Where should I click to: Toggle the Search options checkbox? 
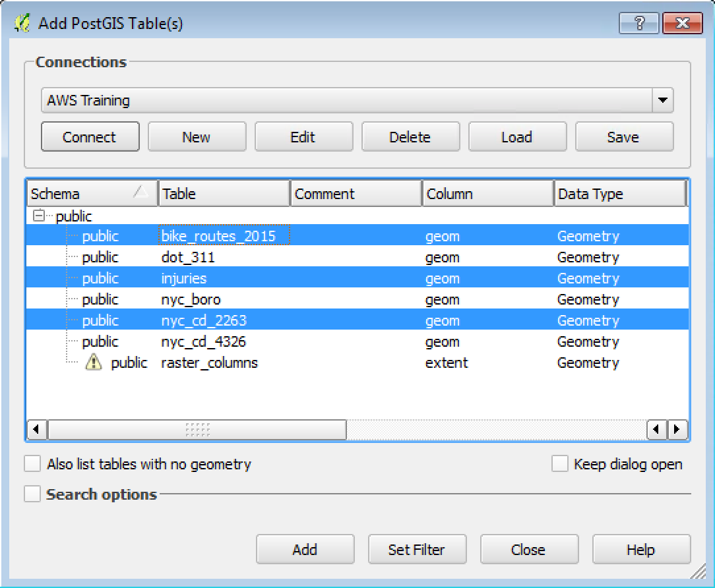[x=32, y=493]
